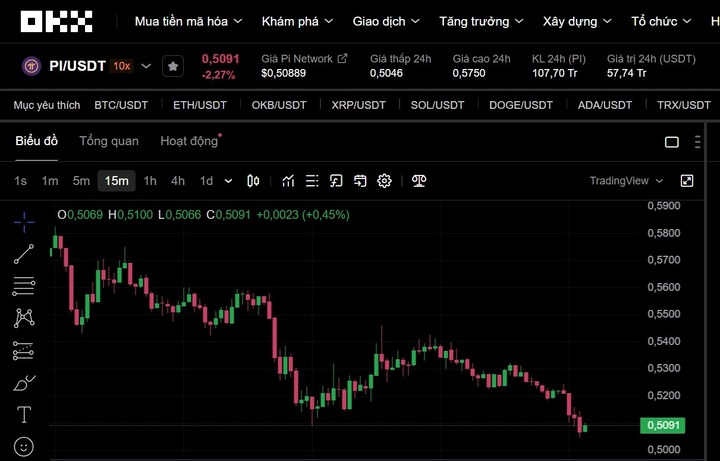Image resolution: width=720 pixels, height=461 pixels.
Task: Select the XABCD pattern tool
Action: coord(24,318)
